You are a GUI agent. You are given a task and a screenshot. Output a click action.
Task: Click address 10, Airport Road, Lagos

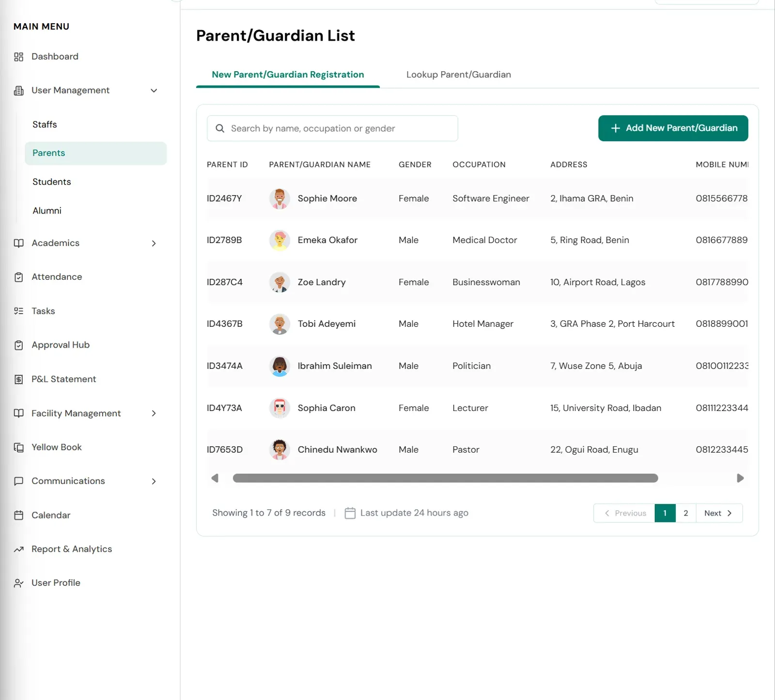(x=598, y=282)
